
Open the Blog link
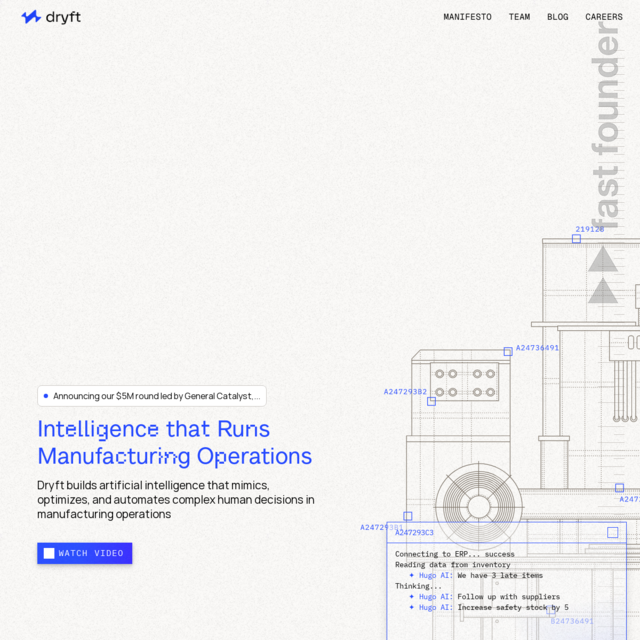tap(557, 17)
